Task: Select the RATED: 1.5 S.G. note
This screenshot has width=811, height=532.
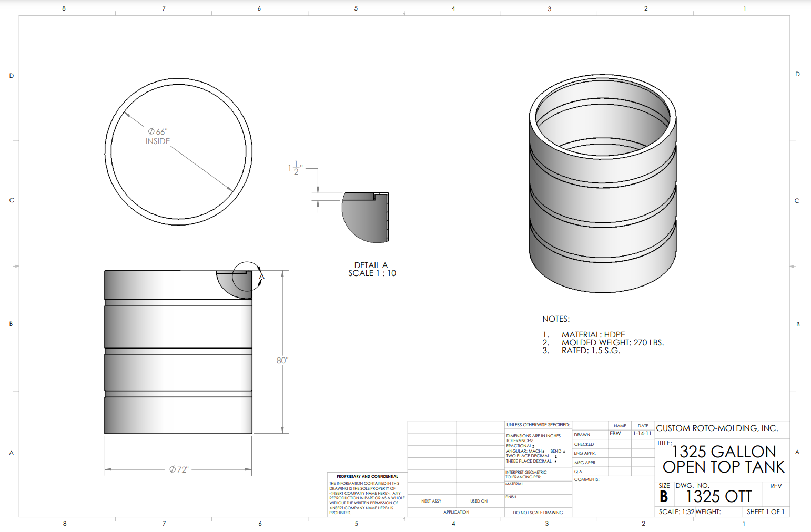Action: click(x=591, y=351)
